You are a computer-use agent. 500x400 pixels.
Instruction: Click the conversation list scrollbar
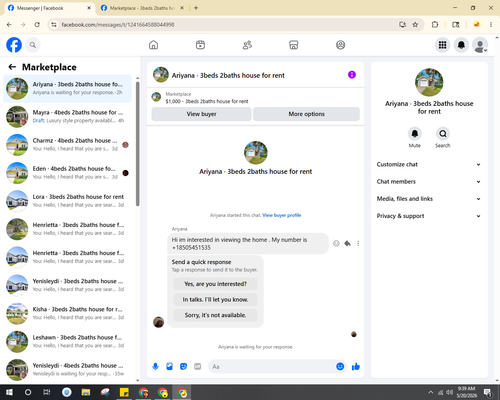tap(137, 143)
